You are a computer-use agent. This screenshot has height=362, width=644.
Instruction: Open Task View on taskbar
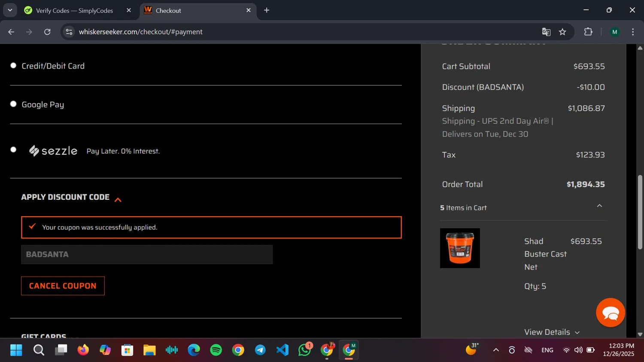[61, 350]
